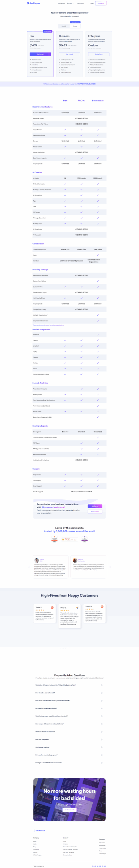
Task: Open the Resources menu in navbar
Action: pos(80,3)
